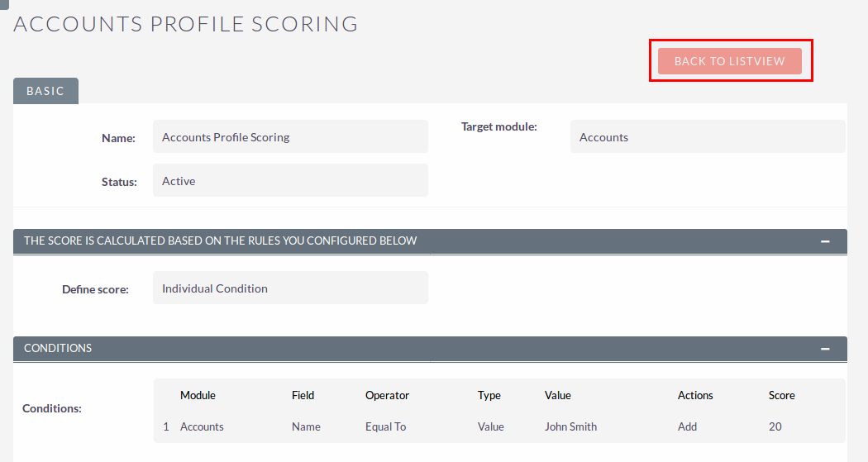Click the Target module field showing Accounts
The width and height of the screenshot is (868, 462).
(x=708, y=136)
